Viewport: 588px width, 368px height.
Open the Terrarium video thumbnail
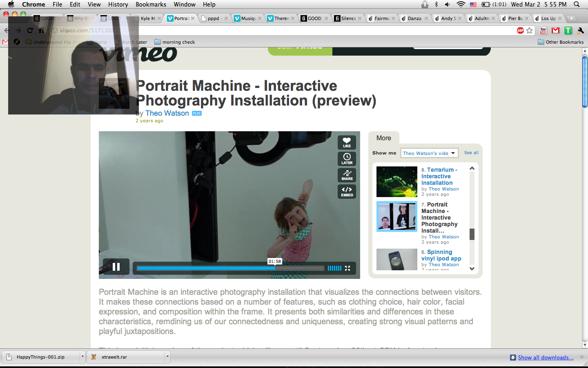click(x=396, y=182)
